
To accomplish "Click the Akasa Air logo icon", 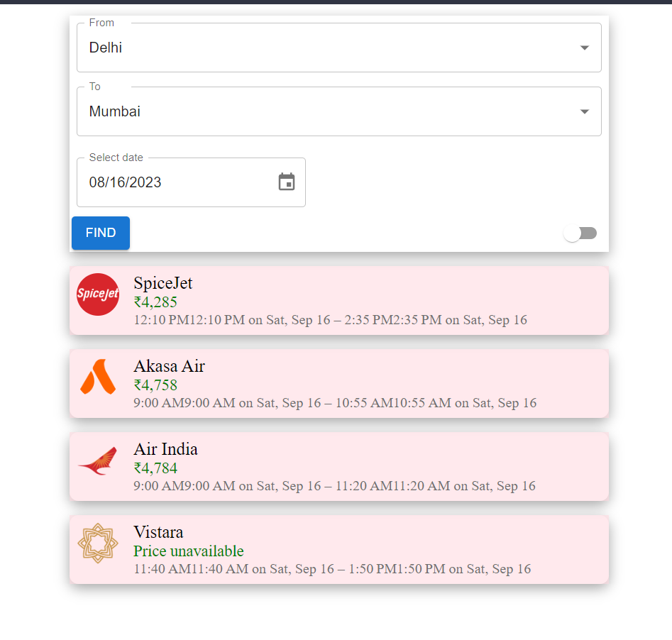I will click(97, 377).
